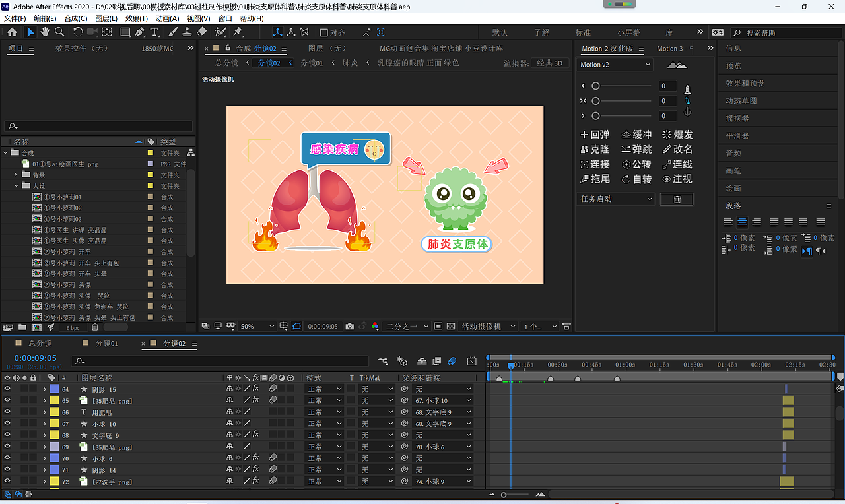Switch to the 分镜01 timeline tab

(x=107, y=343)
